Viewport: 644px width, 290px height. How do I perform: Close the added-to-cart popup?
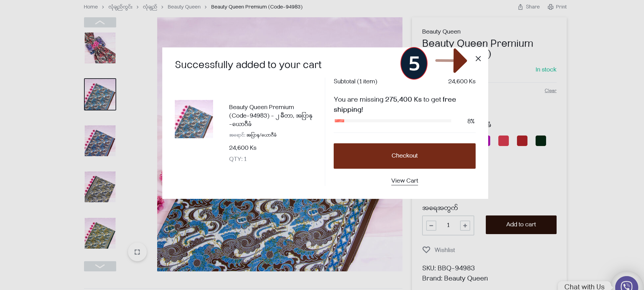[478, 59]
